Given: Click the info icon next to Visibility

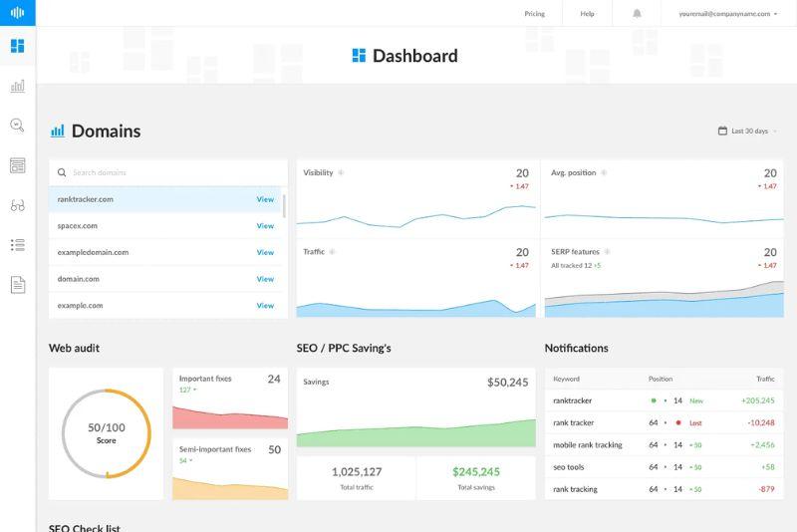Looking at the screenshot, I should [x=341, y=172].
